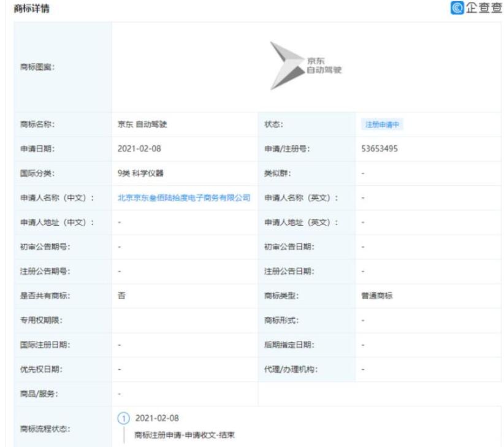The height and width of the screenshot is (447, 504).
Task: Click the 商标类型 label
Action: [281, 296]
